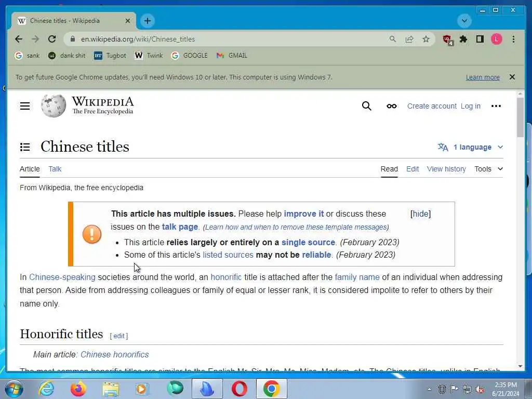Open the Edit tab
Image resolution: width=532 pixels, height=399 pixels.
[413, 169]
